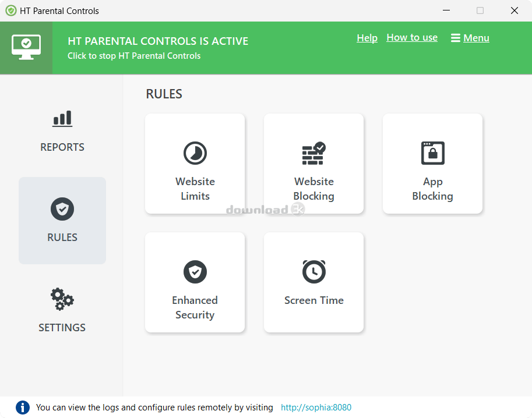
Task: Open the Reports bar chart icon
Action: pyautogui.click(x=62, y=119)
